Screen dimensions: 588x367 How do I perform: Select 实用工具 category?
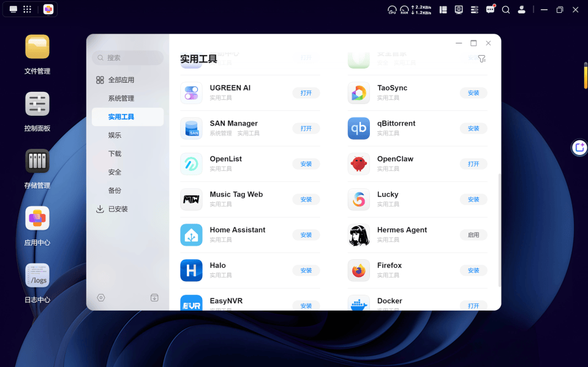127,116
